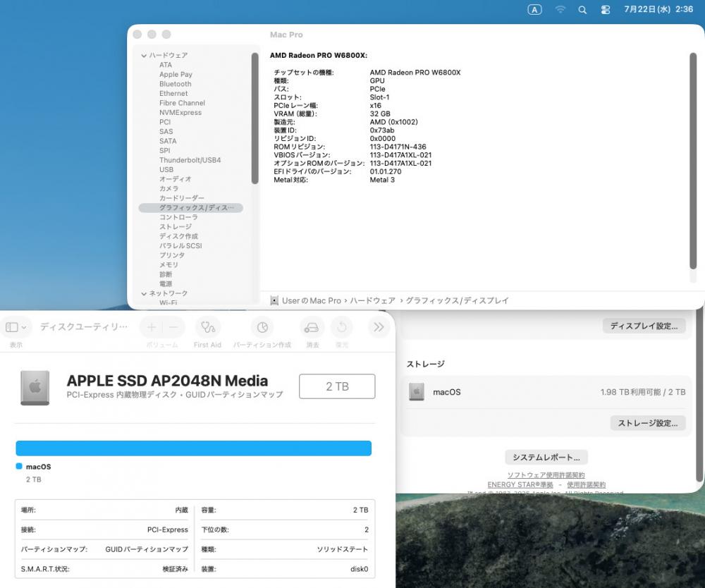Collapse the ネットワーク section

(x=144, y=293)
